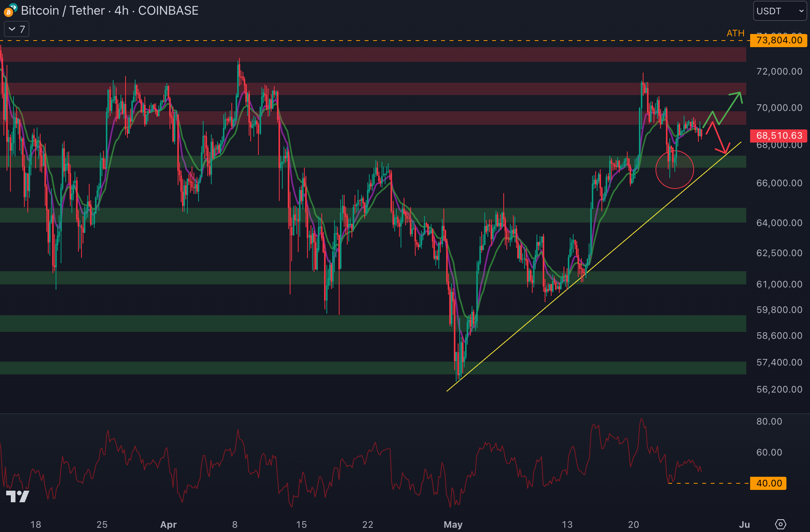Click the 68,510.63 current price label
Image resolution: width=810 pixels, height=532 pixels.
point(778,136)
